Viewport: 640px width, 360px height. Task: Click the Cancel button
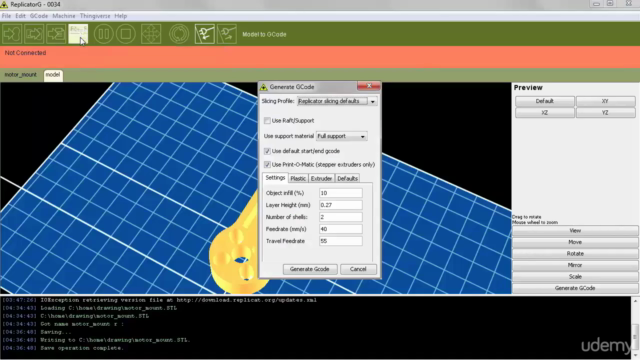[358, 269]
